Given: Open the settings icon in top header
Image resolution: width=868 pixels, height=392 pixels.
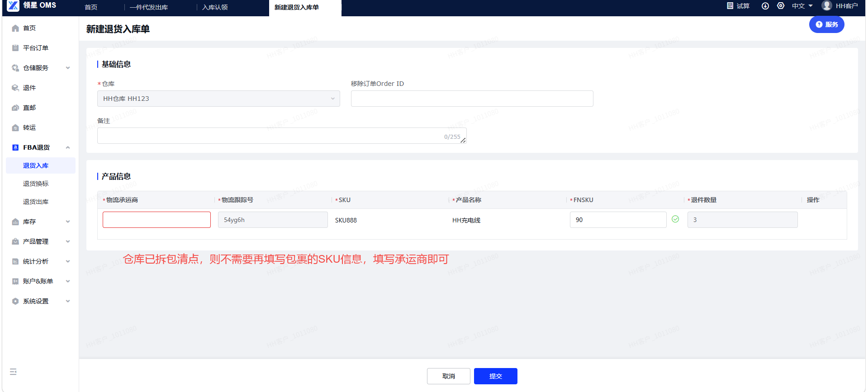Looking at the screenshot, I should click(781, 6).
